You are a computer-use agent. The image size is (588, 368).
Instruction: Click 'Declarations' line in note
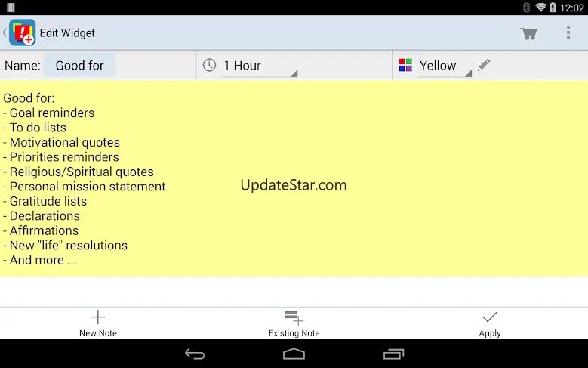42,216
